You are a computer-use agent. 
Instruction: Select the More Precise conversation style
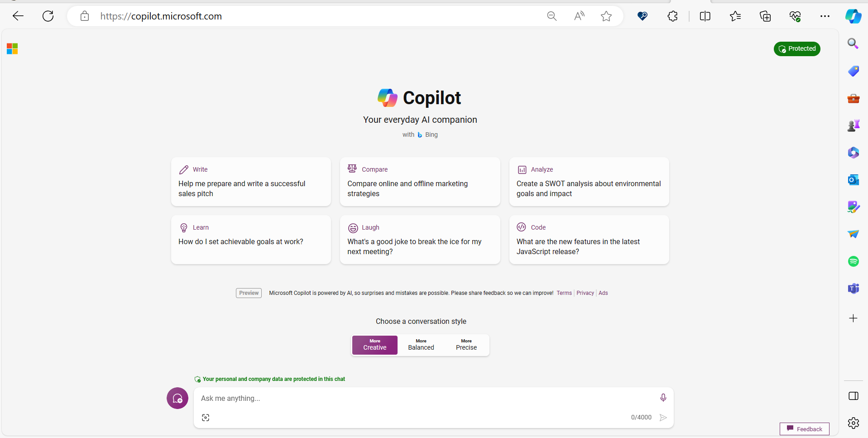tap(466, 345)
